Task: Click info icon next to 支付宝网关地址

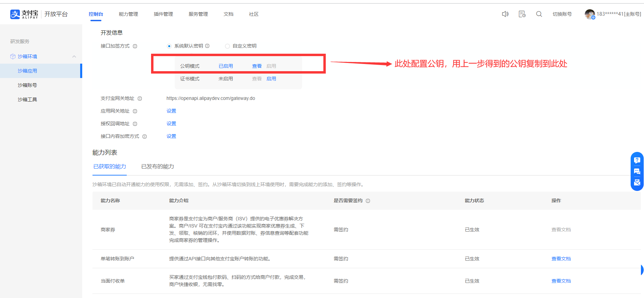Action: click(x=140, y=99)
